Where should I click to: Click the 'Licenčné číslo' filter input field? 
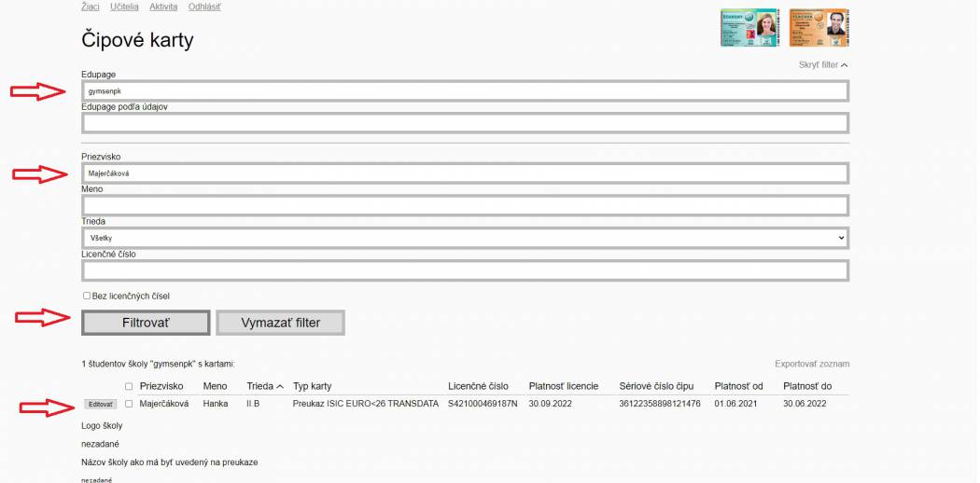465,270
